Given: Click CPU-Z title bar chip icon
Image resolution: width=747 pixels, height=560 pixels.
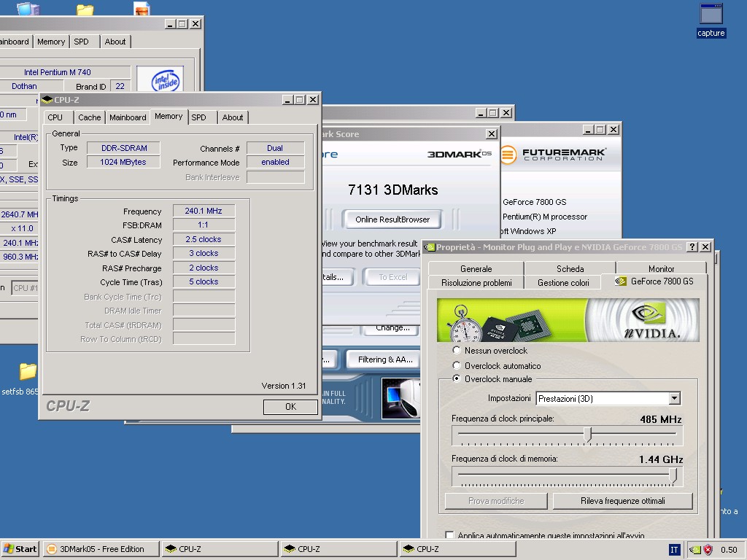Looking at the screenshot, I should pos(47,99).
